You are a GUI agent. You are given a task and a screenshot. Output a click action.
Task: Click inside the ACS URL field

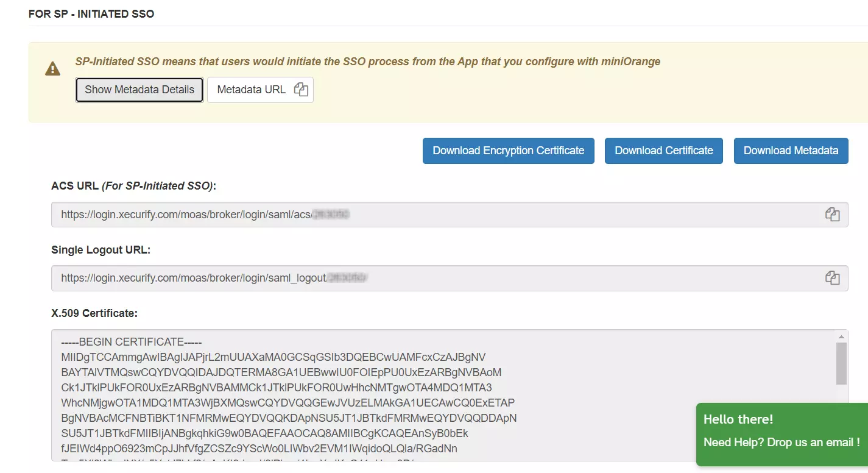426,215
